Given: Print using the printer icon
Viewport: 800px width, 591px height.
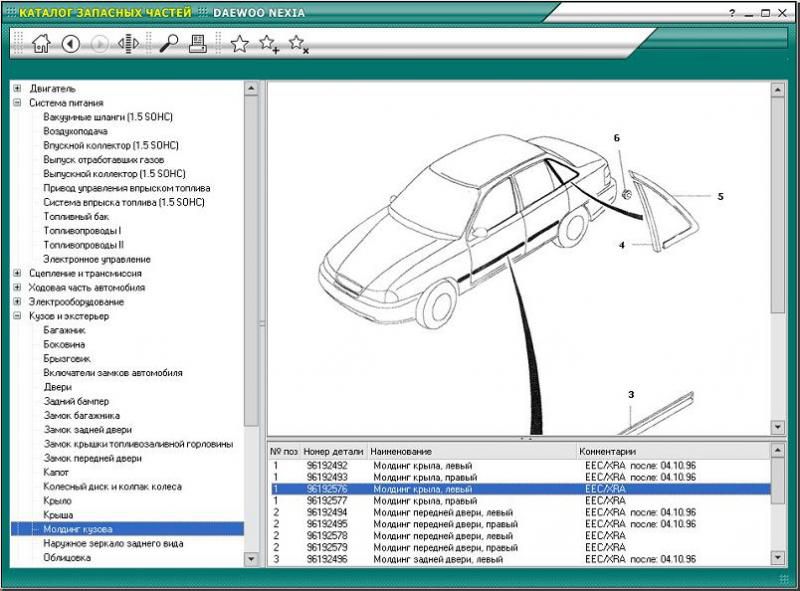Looking at the screenshot, I should (197, 43).
